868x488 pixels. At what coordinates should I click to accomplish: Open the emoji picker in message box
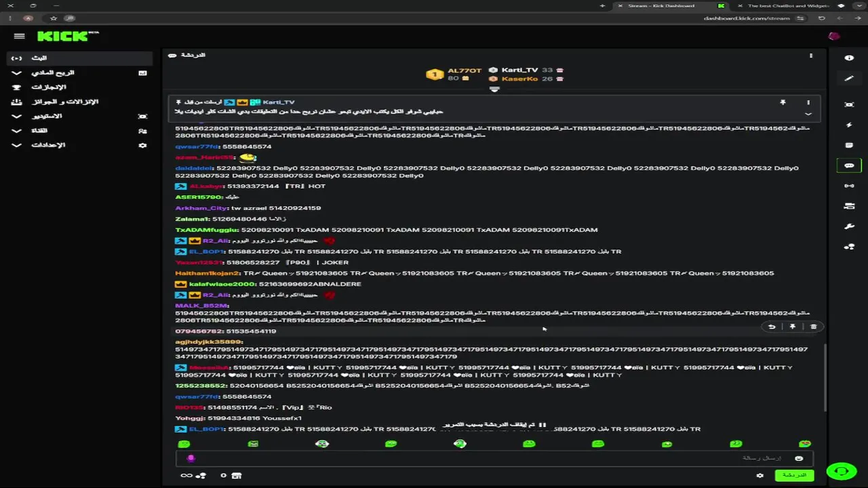point(799,459)
